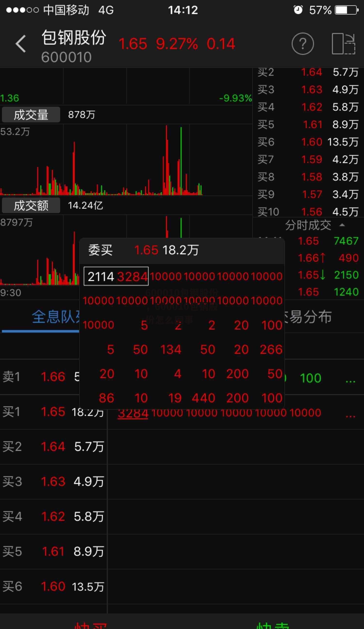Tap the 14:12 clock in status bar
364x629 pixels.
coord(183,10)
